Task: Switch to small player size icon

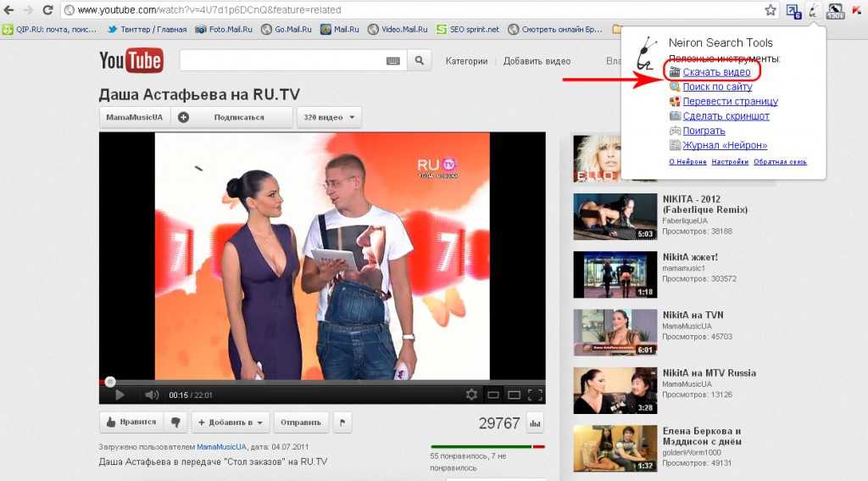Action: click(x=492, y=394)
